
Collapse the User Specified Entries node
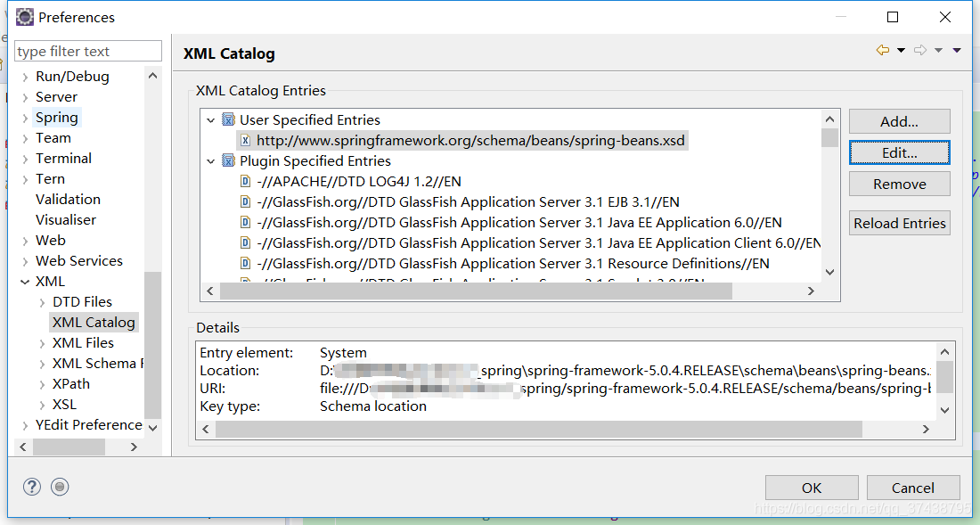tap(211, 120)
